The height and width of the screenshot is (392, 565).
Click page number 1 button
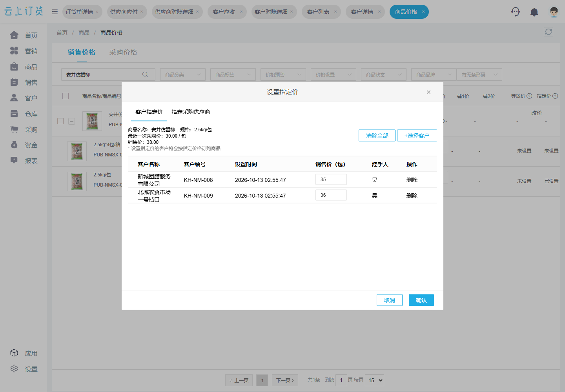point(262,380)
